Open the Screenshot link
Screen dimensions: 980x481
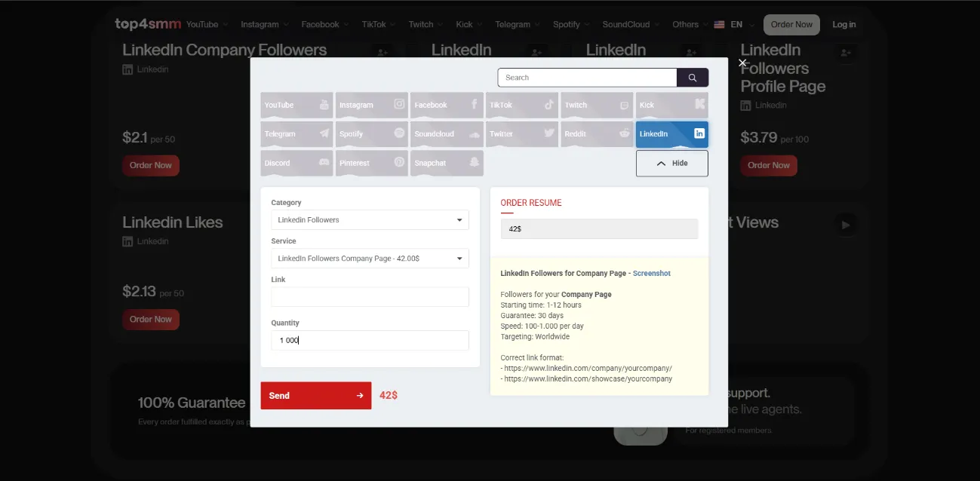(x=652, y=274)
